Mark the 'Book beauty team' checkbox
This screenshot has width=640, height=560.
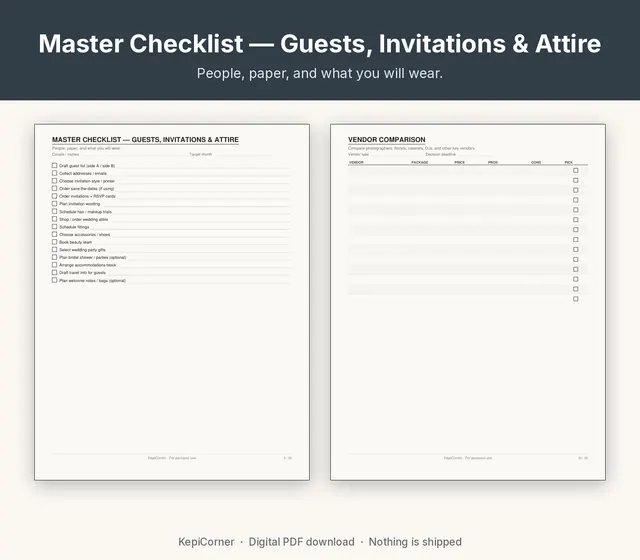54,242
